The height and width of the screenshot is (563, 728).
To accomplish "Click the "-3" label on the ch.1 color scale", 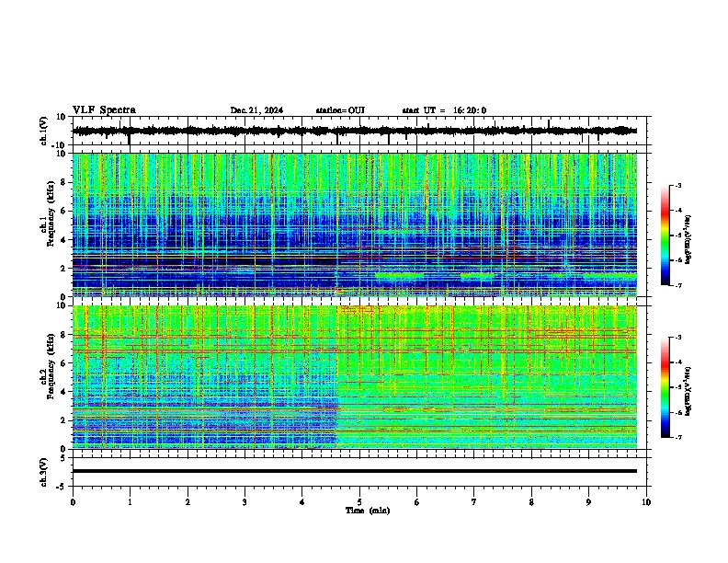I will click(x=677, y=185).
